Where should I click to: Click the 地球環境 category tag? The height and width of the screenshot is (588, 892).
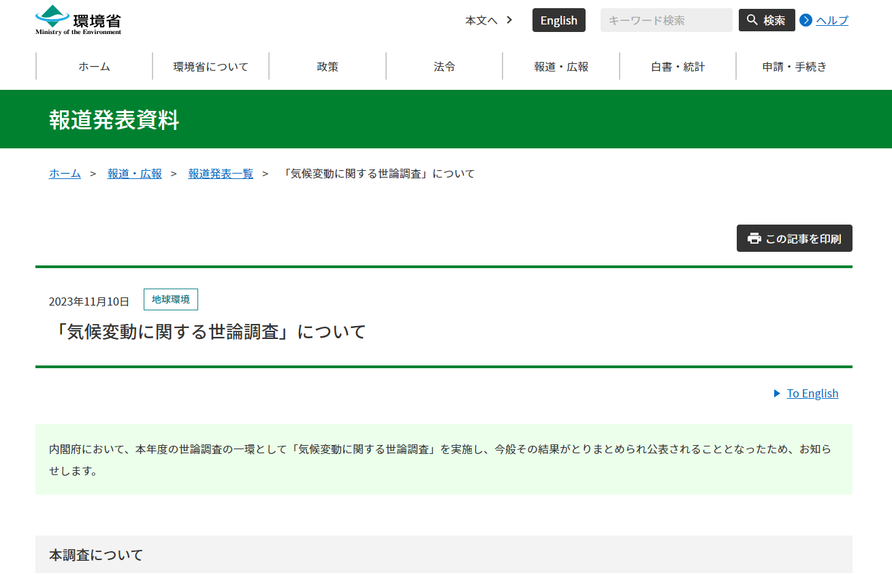pos(170,299)
